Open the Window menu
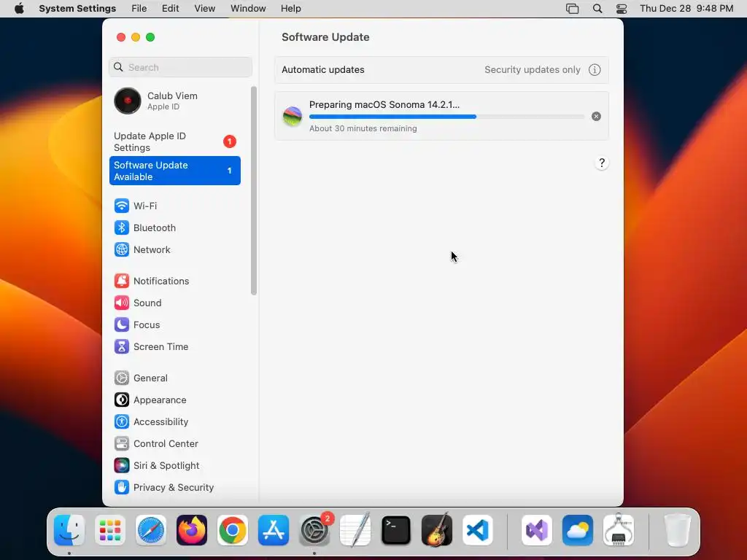Screen dimensions: 747x560 [x=248, y=9]
